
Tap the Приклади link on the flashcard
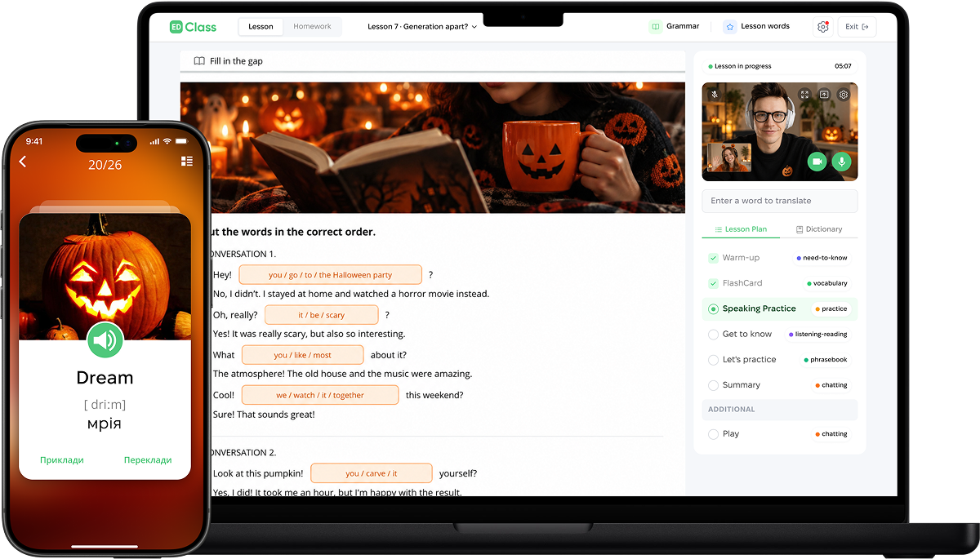pos(62,460)
